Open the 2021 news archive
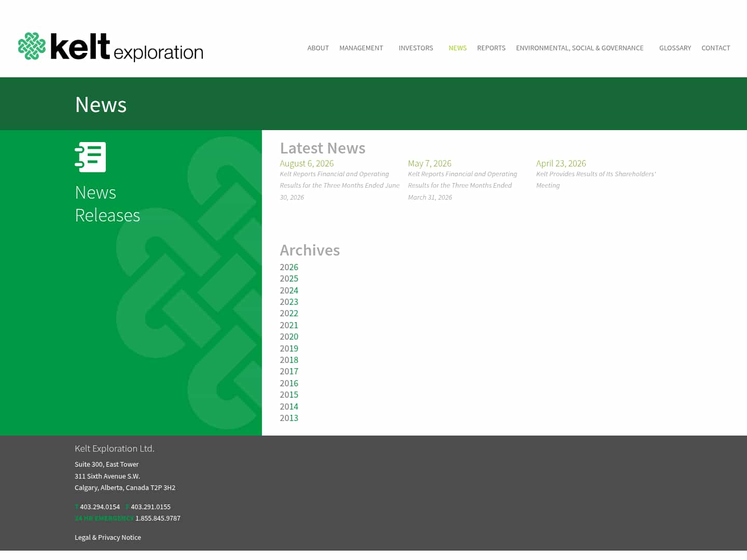 click(289, 325)
